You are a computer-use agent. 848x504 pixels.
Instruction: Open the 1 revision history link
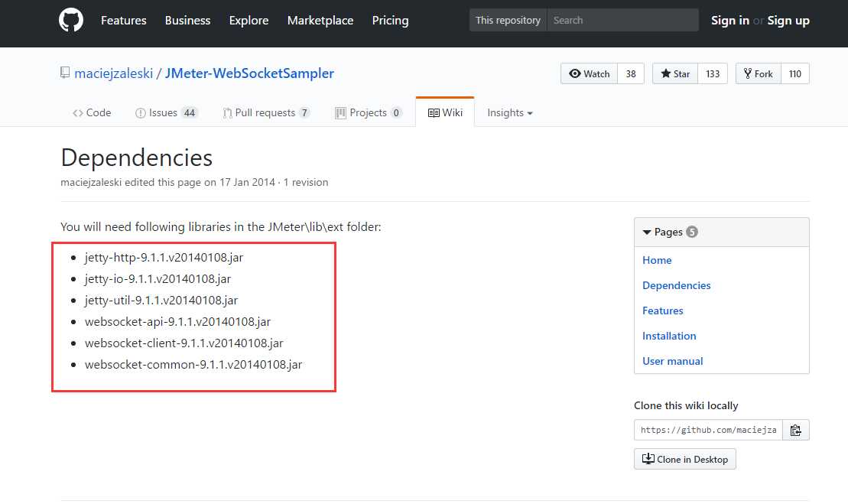306,182
